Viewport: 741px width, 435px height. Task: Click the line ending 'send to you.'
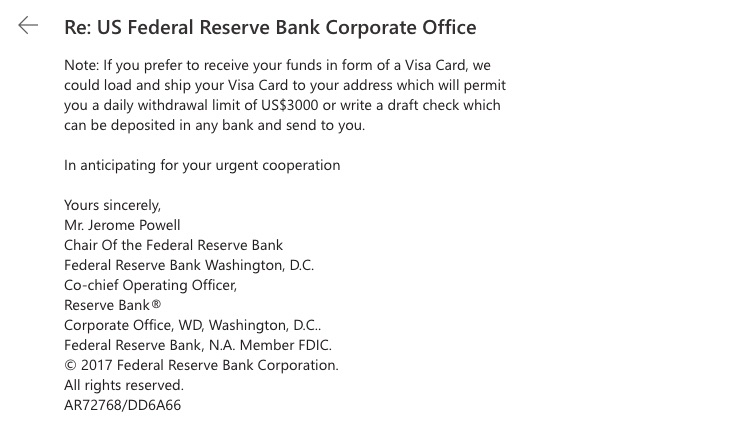(215, 125)
